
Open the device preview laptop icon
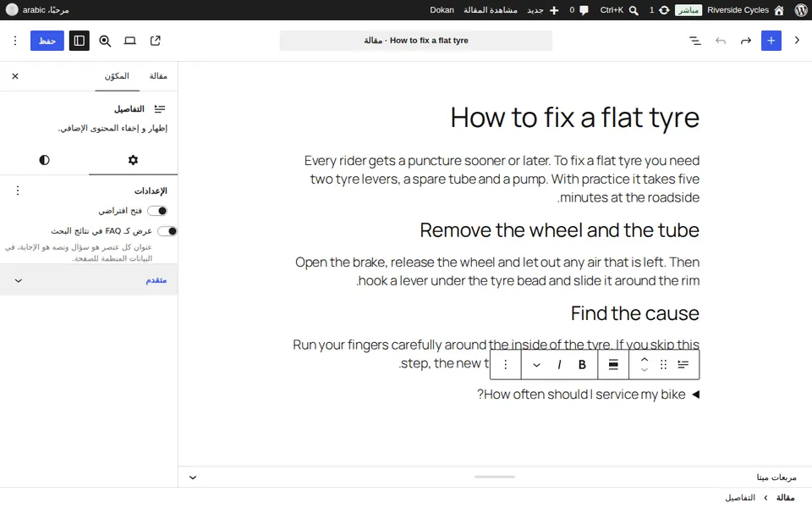coord(130,41)
